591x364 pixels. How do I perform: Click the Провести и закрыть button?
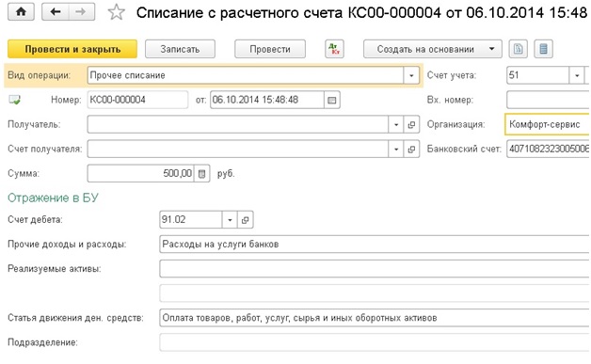tap(72, 49)
